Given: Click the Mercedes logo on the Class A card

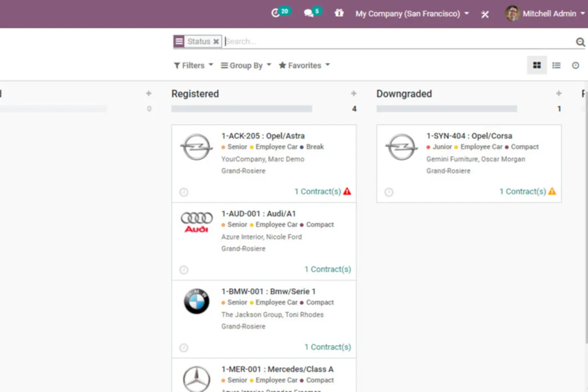Looking at the screenshot, I should coord(196,379).
